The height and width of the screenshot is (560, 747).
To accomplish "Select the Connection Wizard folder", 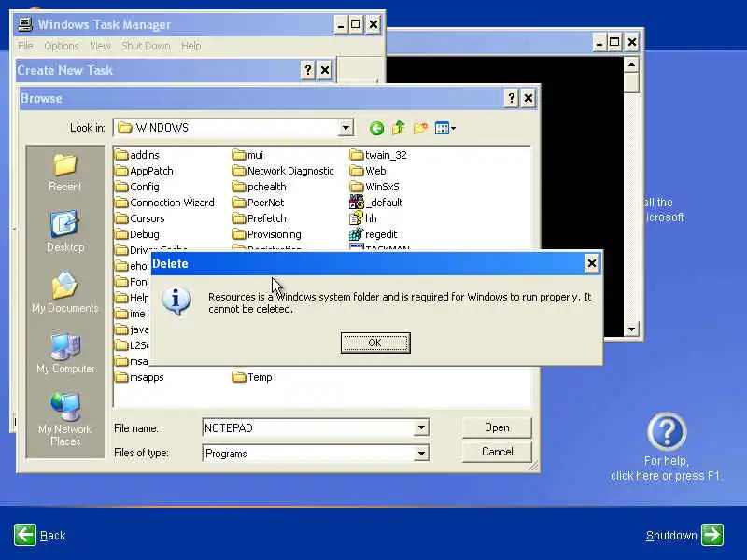I will 165,203.
